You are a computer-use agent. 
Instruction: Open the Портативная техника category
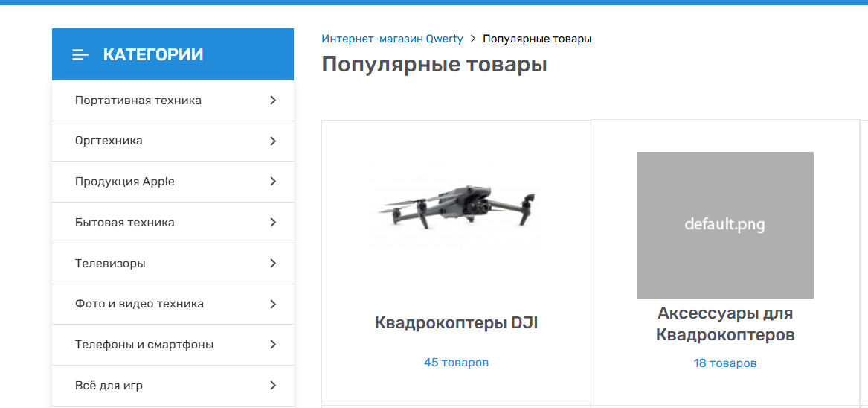click(138, 101)
